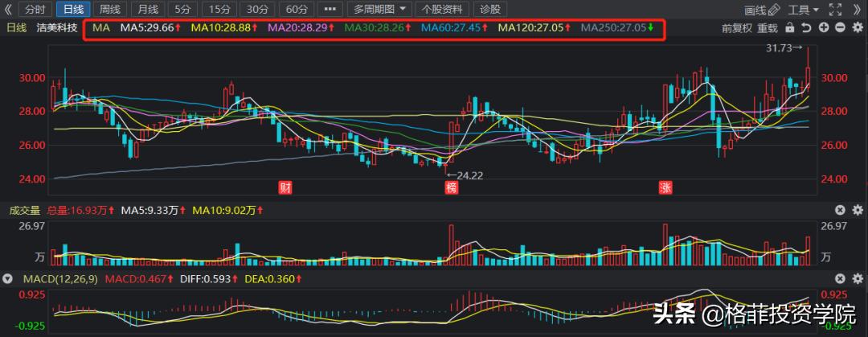Click the 前复权 price adjustment option
This screenshot has width=868, height=337.
tap(737, 27)
